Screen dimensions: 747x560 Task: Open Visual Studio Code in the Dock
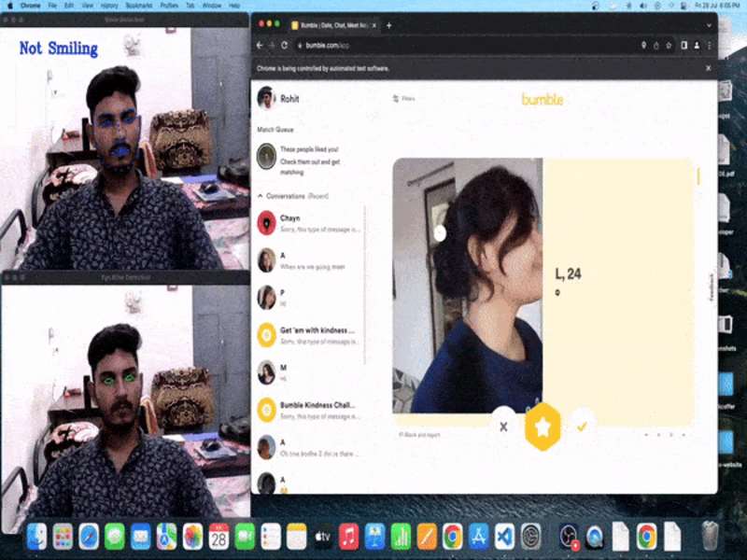coord(505,536)
